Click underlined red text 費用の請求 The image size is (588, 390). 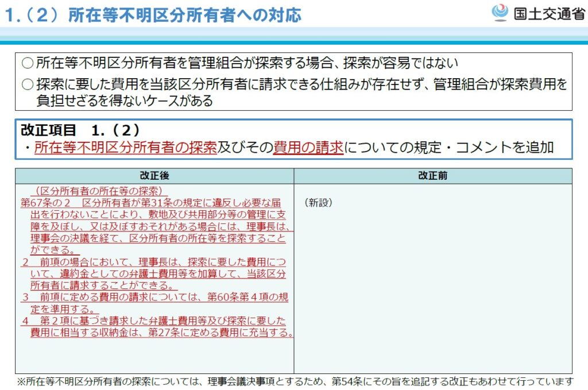(308, 148)
